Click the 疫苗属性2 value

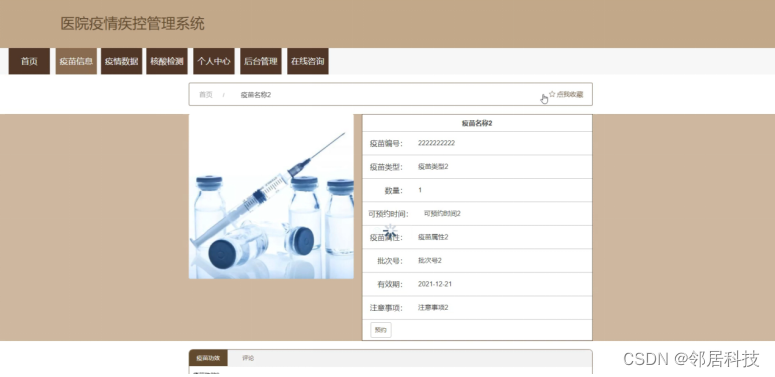pyautogui.click(x=433, y=237)
